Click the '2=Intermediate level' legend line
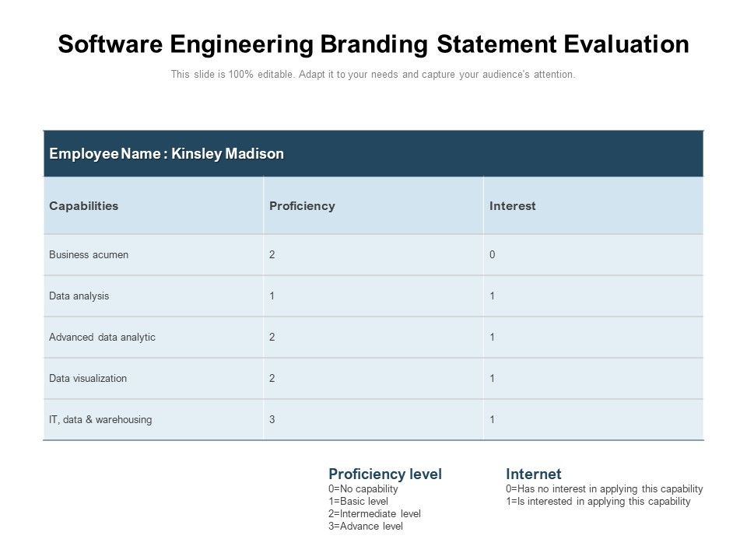The width and height of the screenshot is (747, 560). tap(374, 514)
